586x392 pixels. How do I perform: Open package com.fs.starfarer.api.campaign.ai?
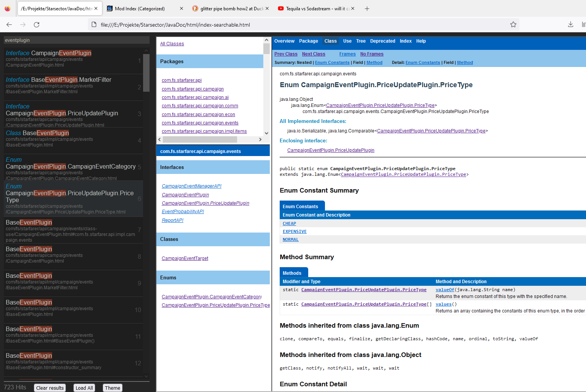(195, 97)
